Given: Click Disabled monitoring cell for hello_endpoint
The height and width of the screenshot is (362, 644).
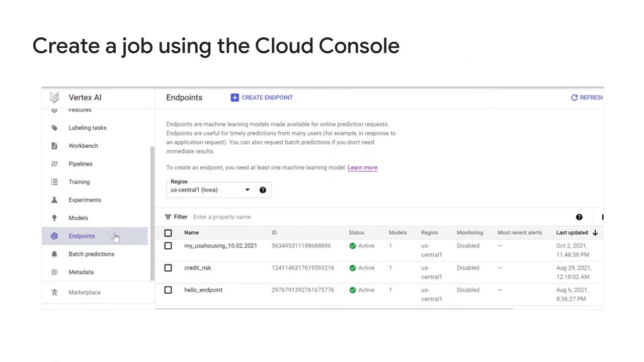Looking at the screenshot, I should (x=468, y=290).
